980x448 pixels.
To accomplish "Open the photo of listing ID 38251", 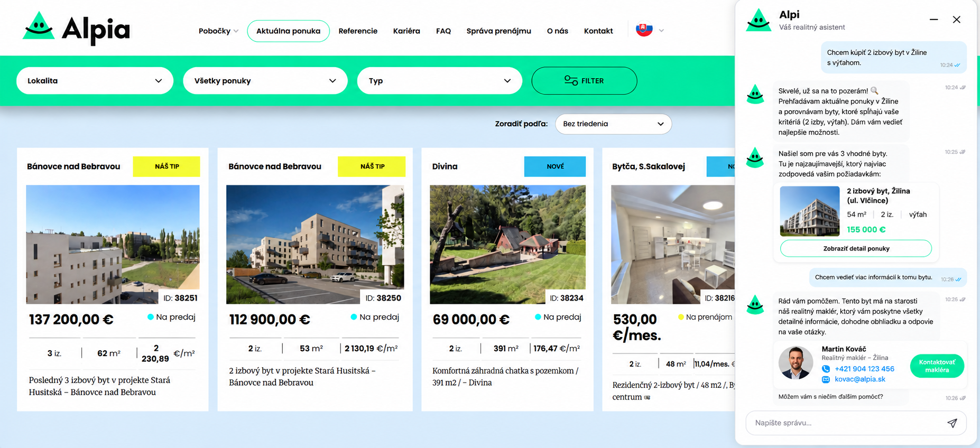I will (x=113, y=244).
